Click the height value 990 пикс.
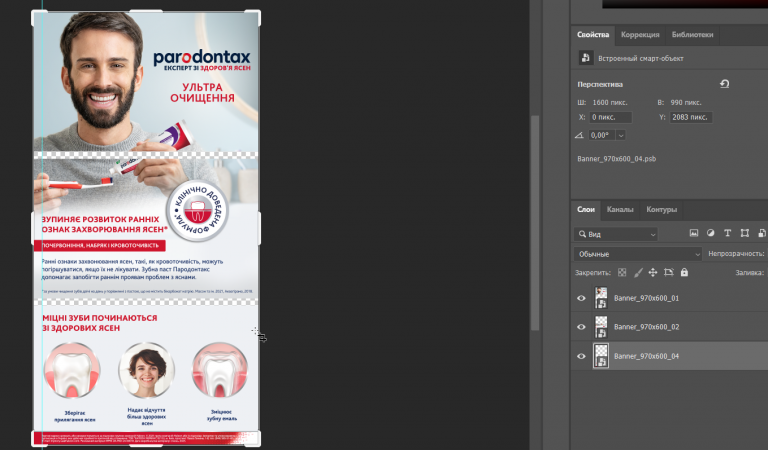The height and width of the screenshot is (450, 768). 686,102
